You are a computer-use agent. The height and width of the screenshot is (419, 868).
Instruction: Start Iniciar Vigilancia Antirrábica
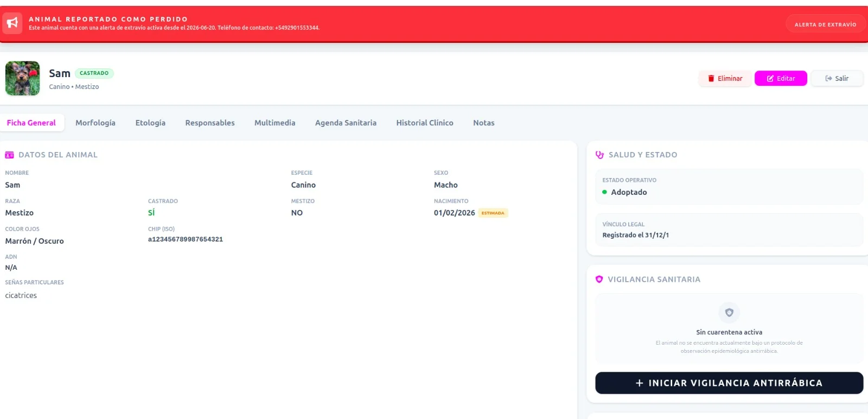[729, 383]
